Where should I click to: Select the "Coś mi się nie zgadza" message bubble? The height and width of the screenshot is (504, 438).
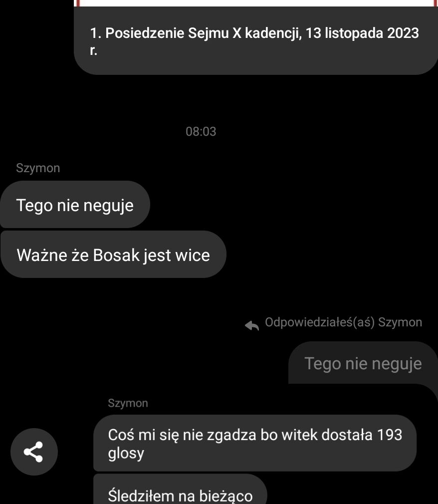tap(255, 443)
